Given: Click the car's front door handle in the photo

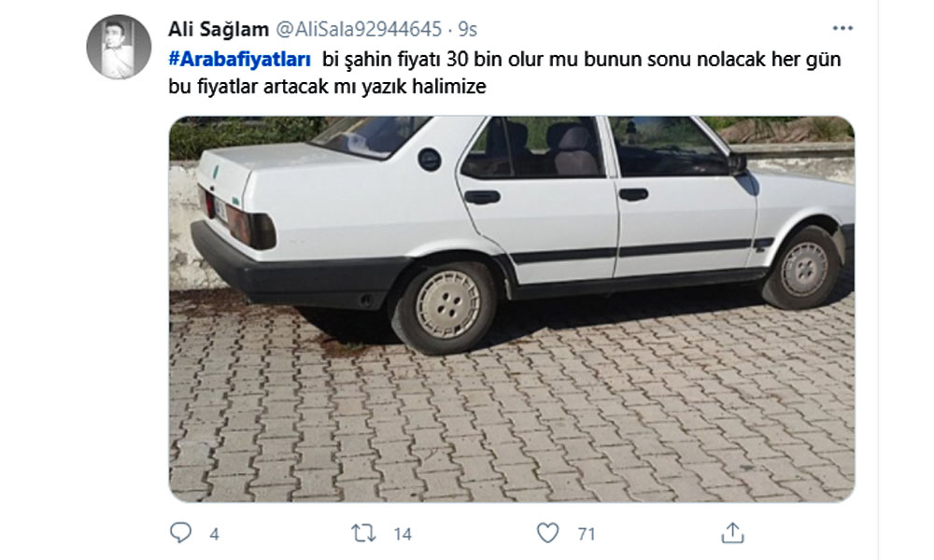Looking at the screenshot, I should (633, 194).
